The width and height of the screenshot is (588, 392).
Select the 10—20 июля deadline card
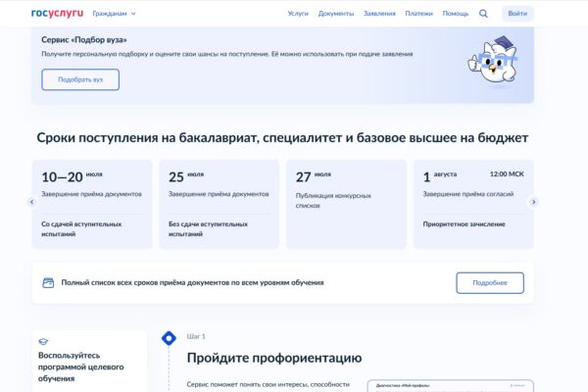92,204
